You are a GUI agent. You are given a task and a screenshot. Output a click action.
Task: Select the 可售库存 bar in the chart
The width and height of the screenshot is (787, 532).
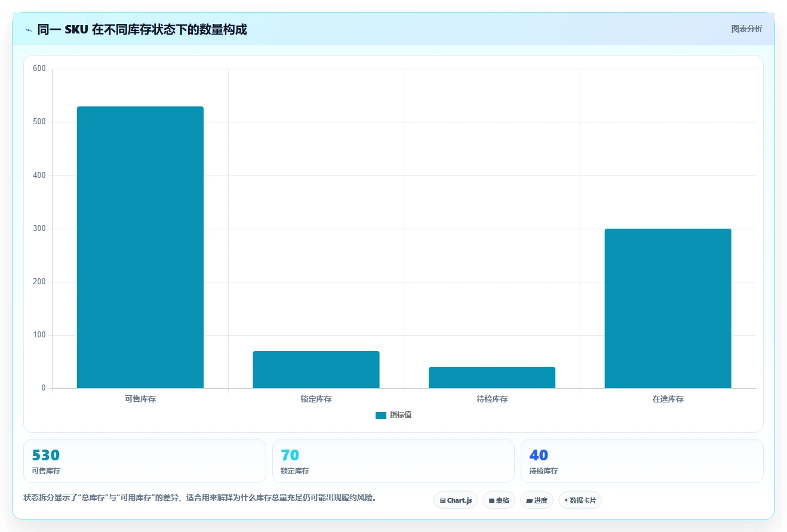coord(140,247)
